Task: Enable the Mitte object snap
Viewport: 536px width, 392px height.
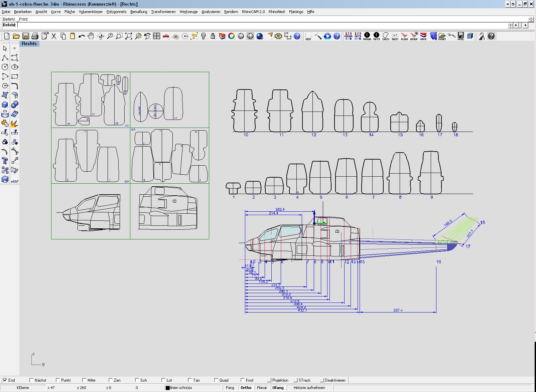Action: point(84,380)
